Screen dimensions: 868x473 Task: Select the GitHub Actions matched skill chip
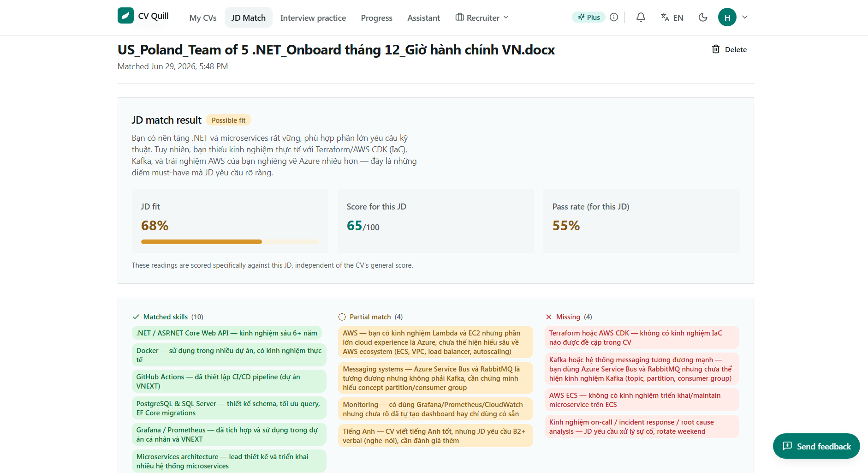229,381
